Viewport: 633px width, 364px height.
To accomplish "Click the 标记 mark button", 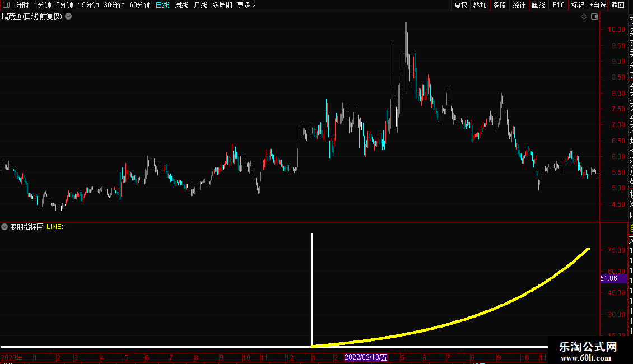I will [x=578, y=5].
